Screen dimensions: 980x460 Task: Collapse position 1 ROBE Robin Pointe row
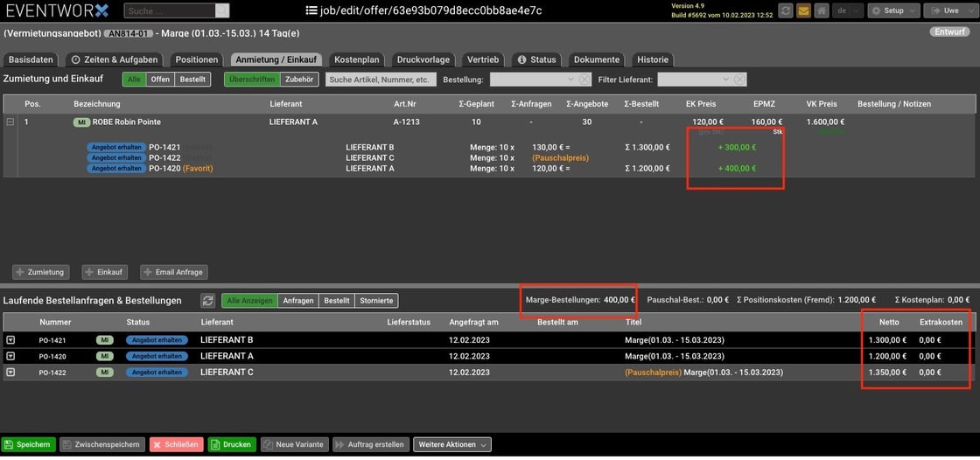pos(10,122)
